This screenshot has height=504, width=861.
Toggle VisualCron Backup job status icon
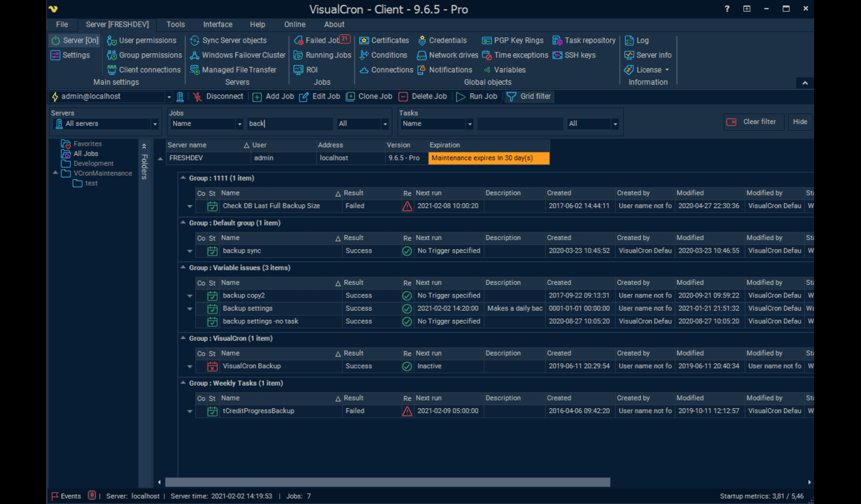[212, 366]
